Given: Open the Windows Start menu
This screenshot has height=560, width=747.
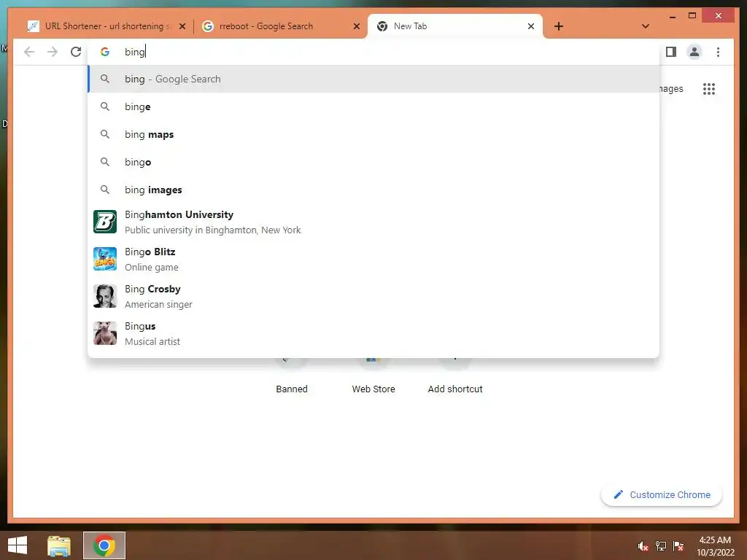Looking at the screenshot, I should click(18, 545).
